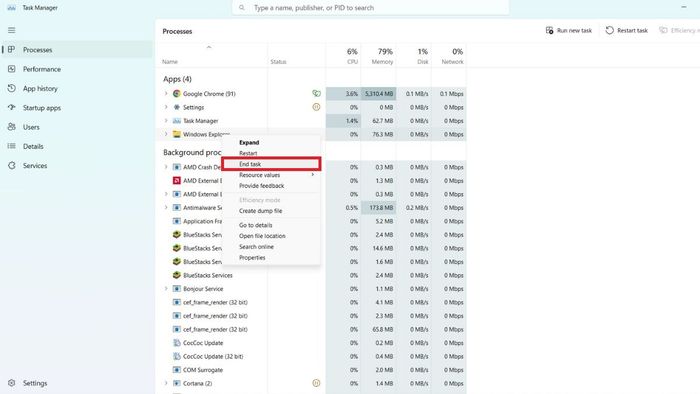The width and height of the screenshot is (700, 394).
Task: Click the Windows Explorer folder icon
Action: 177,134
